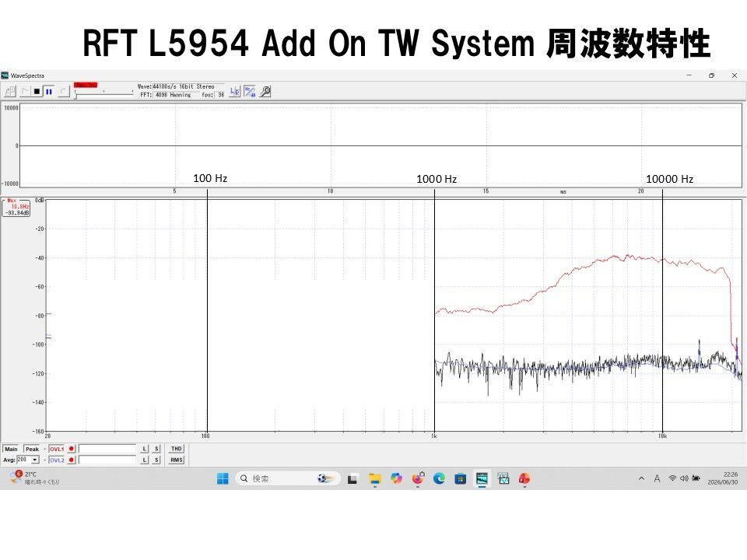Show hidden system tray icons chevron
The height and width of the screenshot is (560, 747).
coord(641,478)
